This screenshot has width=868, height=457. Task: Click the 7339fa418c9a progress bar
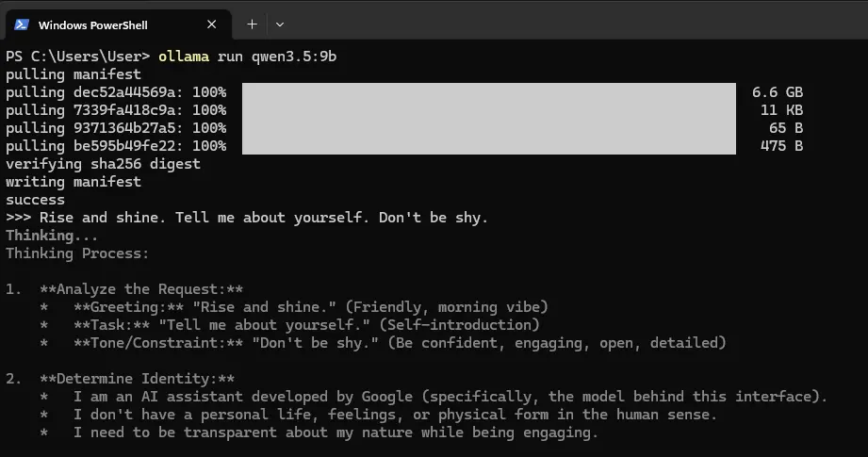487,110
